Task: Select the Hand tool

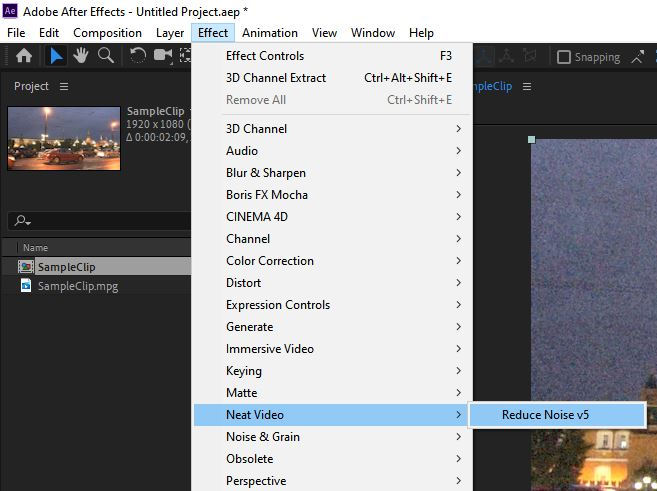Action: (82, 57)
